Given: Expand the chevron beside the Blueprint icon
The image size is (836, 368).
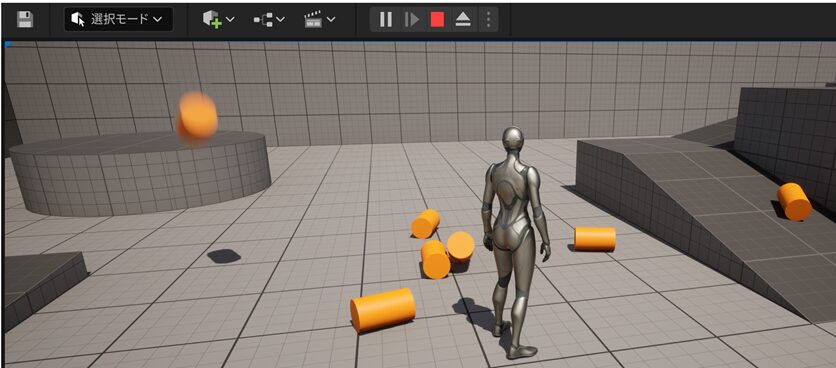Looking at the screenshot, I should coord(280,20).
